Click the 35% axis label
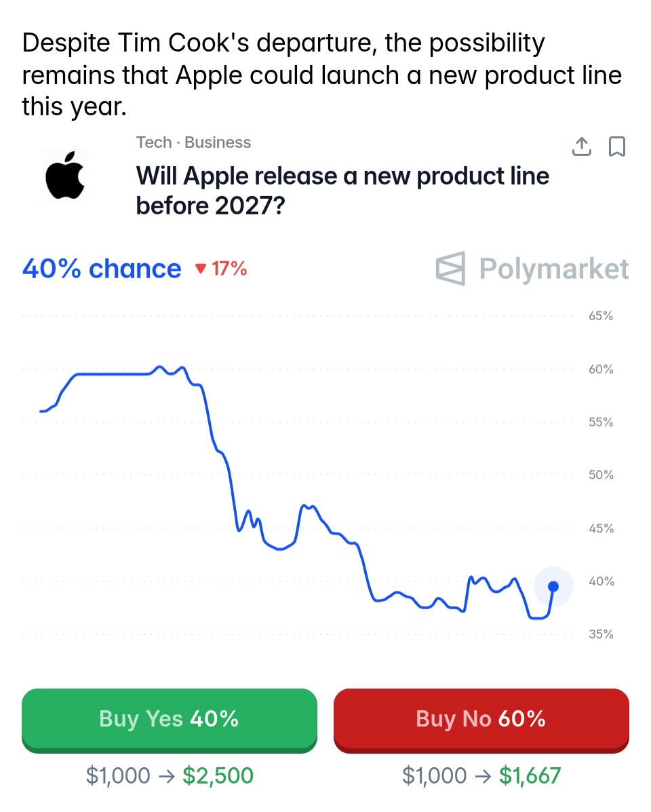This screenshot has height=812, width=651. [599, 635]
